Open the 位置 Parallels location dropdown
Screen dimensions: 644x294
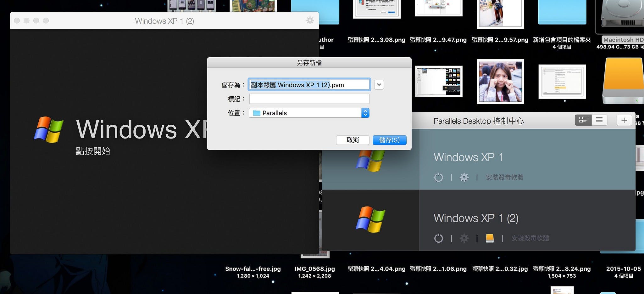coord(309,113)
